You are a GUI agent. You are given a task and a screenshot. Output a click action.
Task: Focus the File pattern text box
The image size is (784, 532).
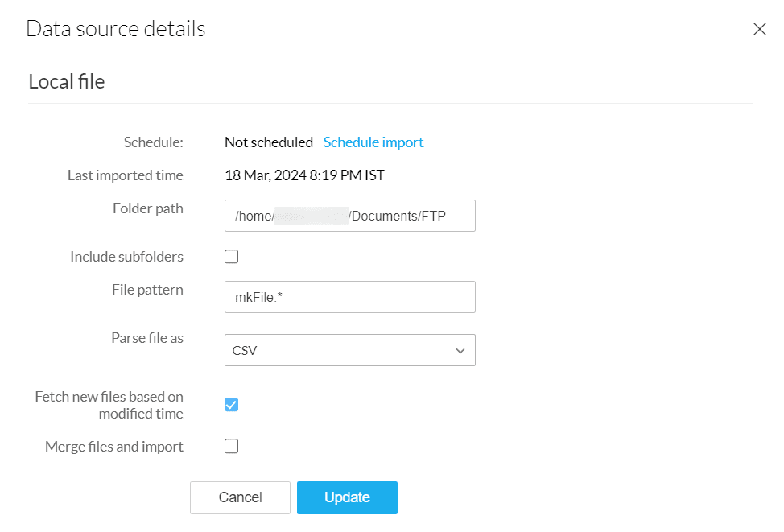click(349, 297)
